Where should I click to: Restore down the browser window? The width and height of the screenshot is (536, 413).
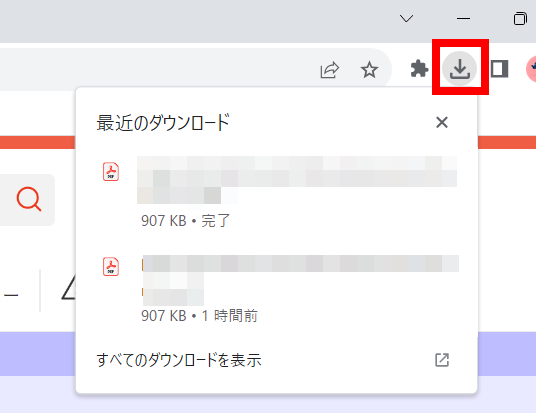[520, 18]
